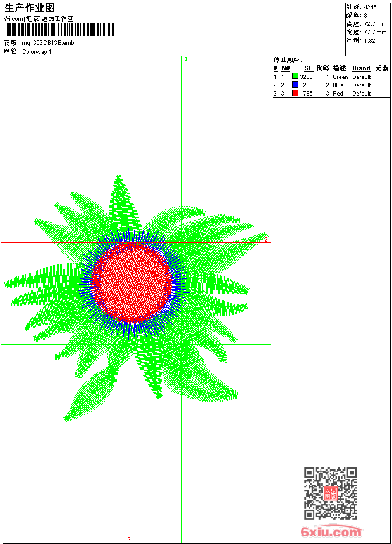Click the red embroidered flower center

[x=132, y=281]
